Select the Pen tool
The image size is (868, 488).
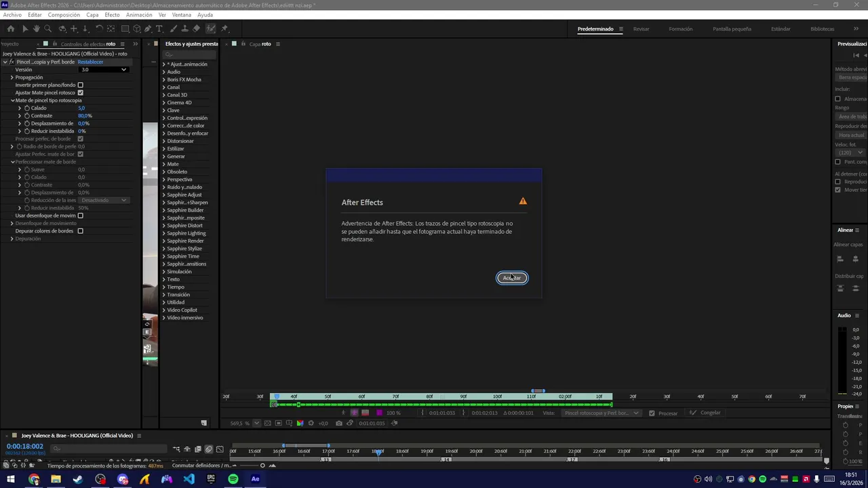(148, 28)
